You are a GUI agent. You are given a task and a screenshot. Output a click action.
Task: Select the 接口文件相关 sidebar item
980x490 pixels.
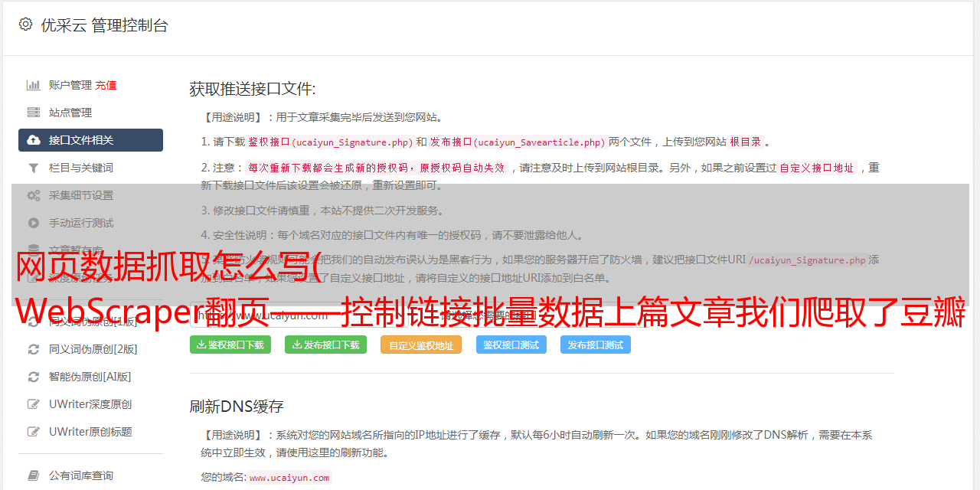click(90, 140)
